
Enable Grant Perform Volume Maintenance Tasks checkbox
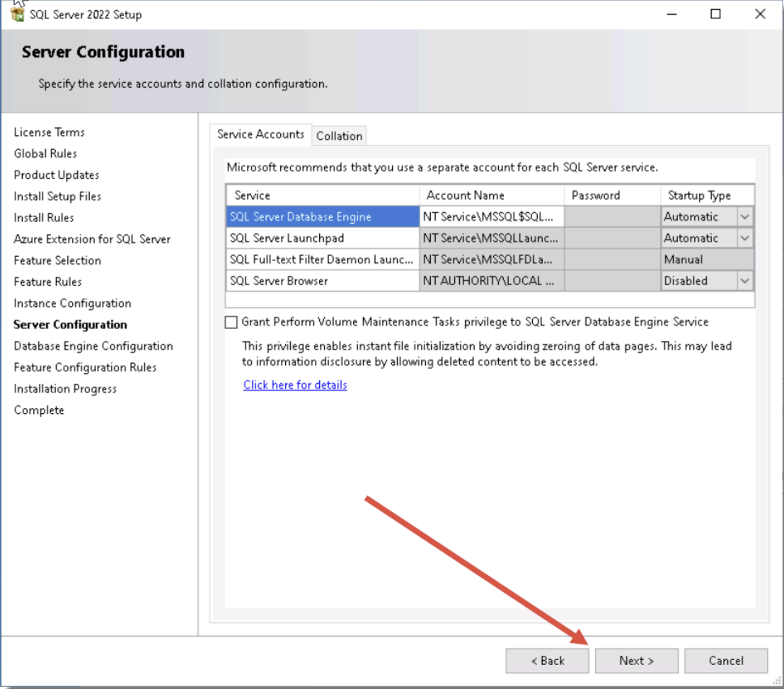231,322
